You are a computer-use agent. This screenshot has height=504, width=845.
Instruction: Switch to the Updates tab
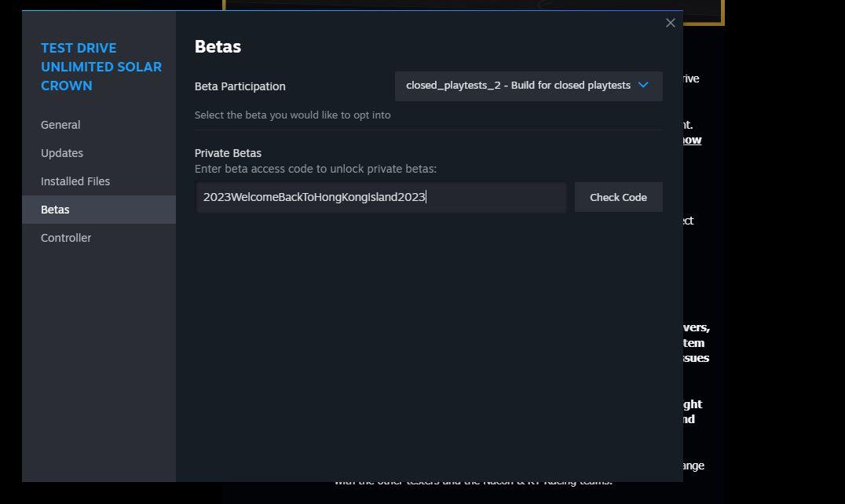(62, 153)
